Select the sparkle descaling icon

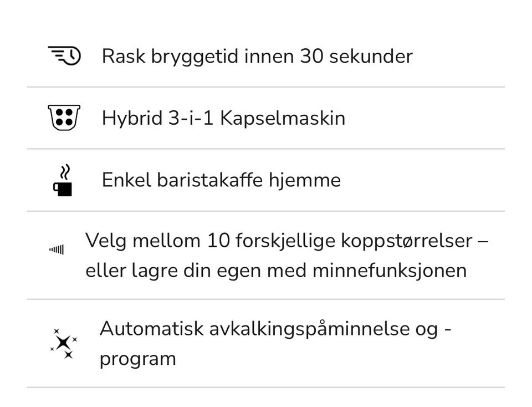coord(64,343)
